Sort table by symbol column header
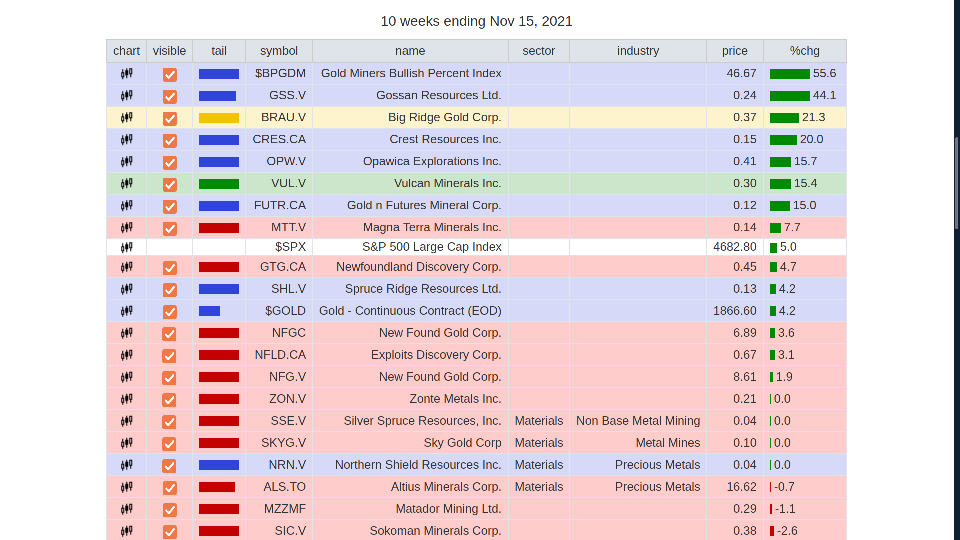The height and width of the screenshot is (540, 960). pos(278,51)
